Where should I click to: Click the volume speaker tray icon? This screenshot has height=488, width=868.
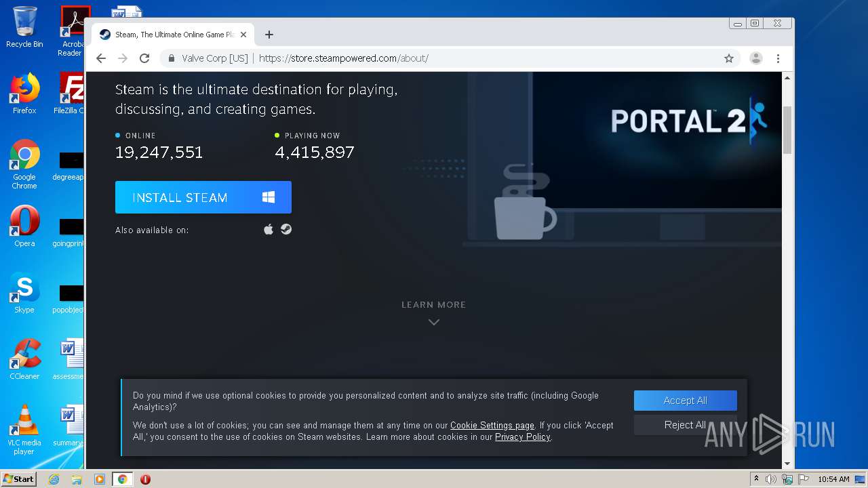(x=771, y=479)
